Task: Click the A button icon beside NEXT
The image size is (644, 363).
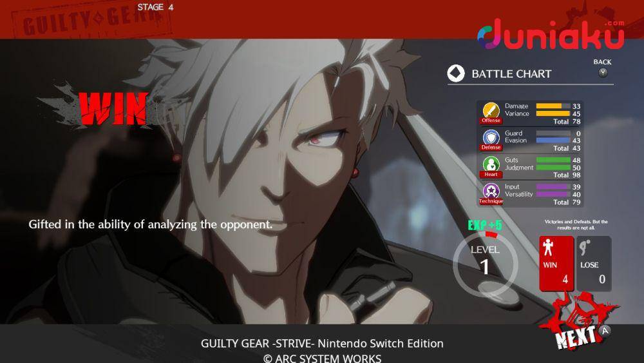Action: [x=605, y=331]
